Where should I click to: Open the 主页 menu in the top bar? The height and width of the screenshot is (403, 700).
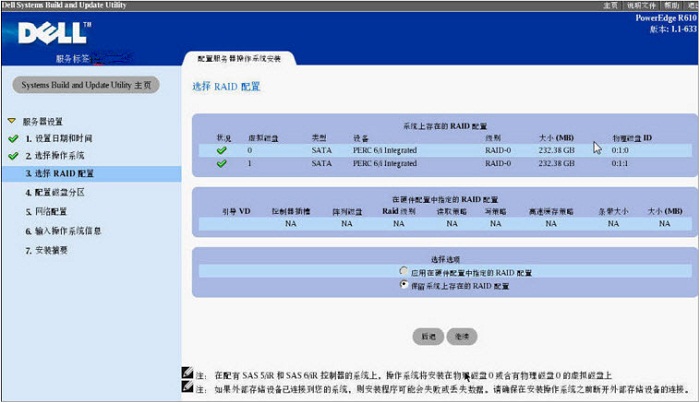pos(610,5)
